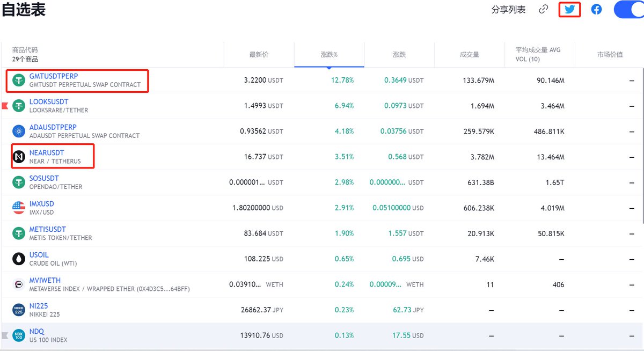Click NDQ price 13910.76 USD
This screenshot has width=644, height=351.
262,335
